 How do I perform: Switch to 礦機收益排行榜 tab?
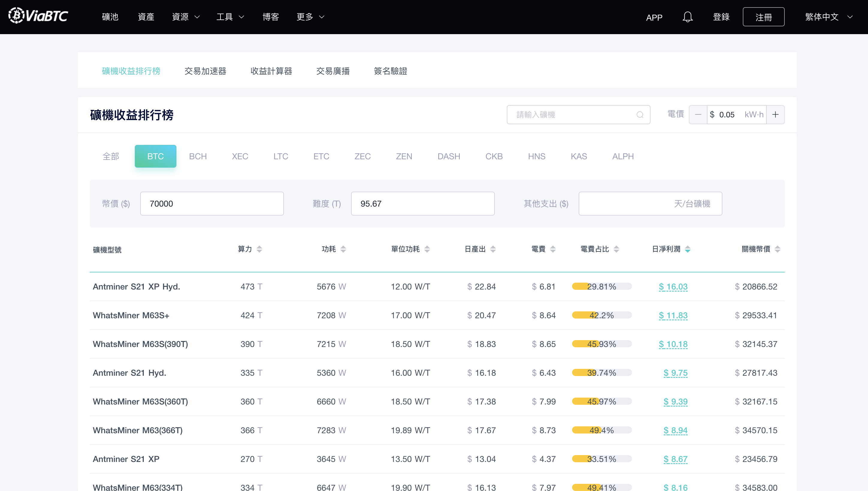(x=131, y=71)
